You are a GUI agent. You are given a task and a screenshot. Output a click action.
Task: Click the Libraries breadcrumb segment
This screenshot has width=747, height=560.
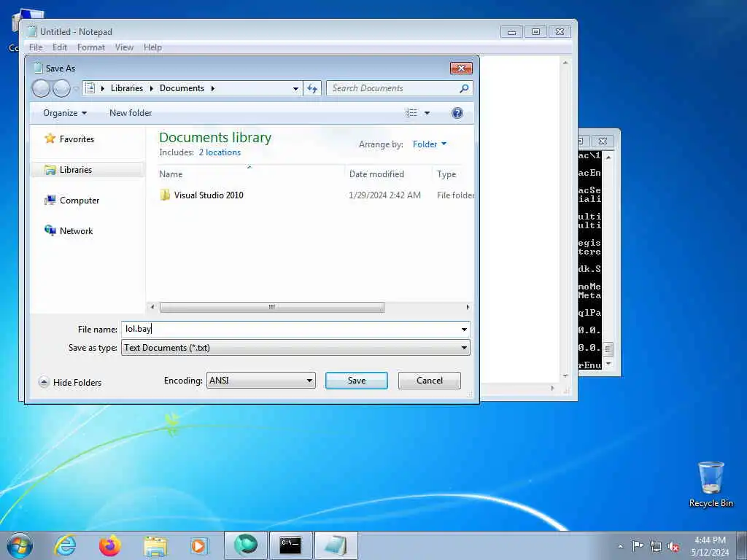127,88
